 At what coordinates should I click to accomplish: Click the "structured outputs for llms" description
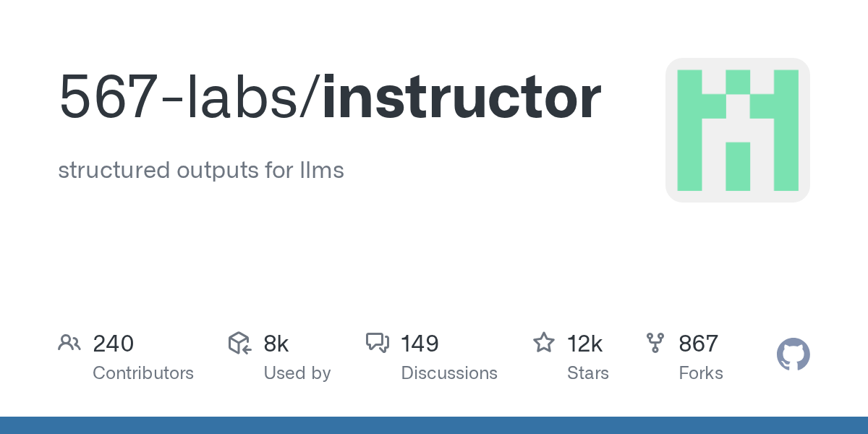(x=201, y=171)
